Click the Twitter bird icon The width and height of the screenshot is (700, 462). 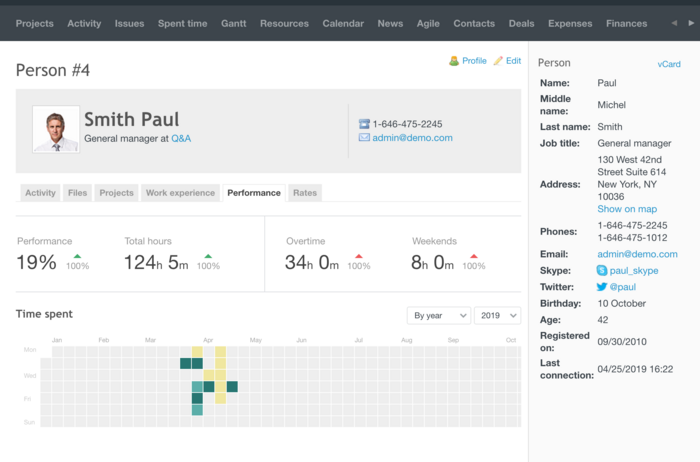602,287
